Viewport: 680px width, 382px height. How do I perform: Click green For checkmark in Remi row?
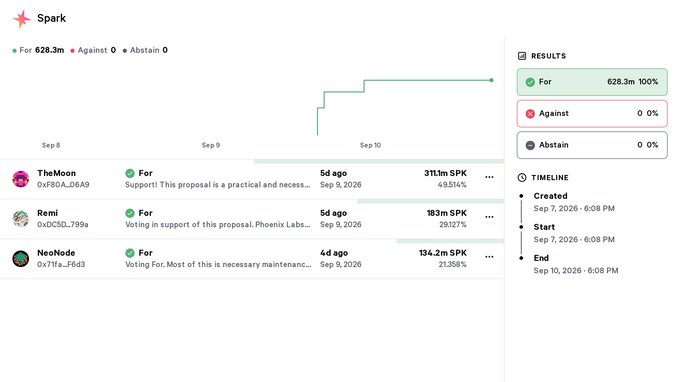[130, 213]
